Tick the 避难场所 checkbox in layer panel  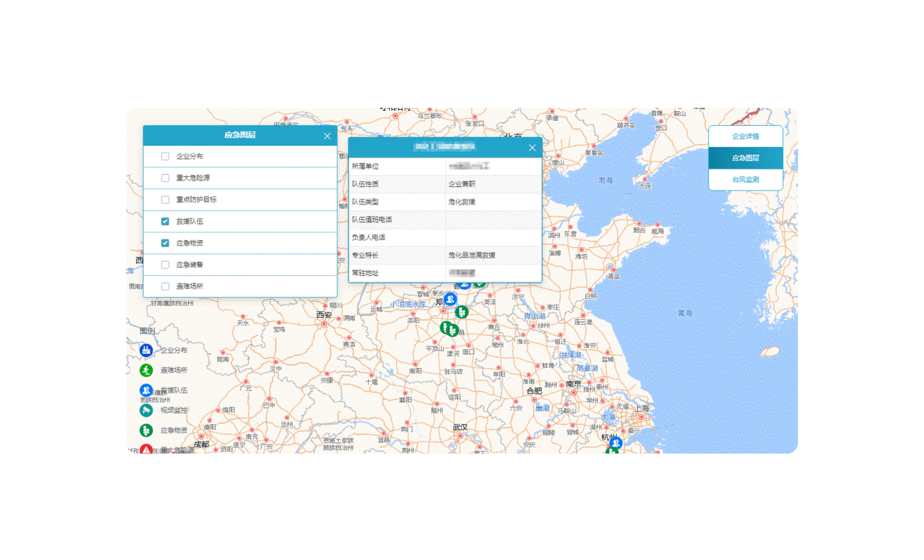165,286
